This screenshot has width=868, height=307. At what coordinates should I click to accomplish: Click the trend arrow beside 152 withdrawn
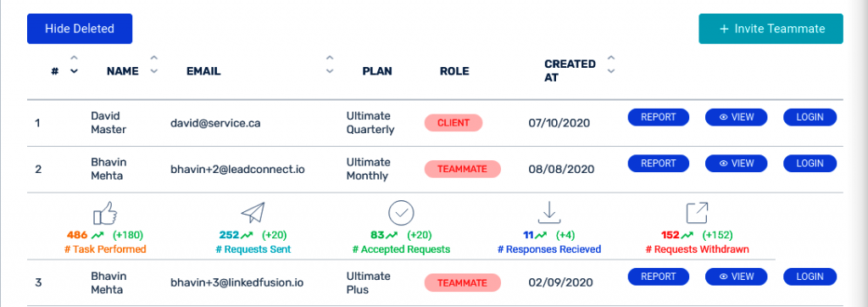(x=688, y=235)
